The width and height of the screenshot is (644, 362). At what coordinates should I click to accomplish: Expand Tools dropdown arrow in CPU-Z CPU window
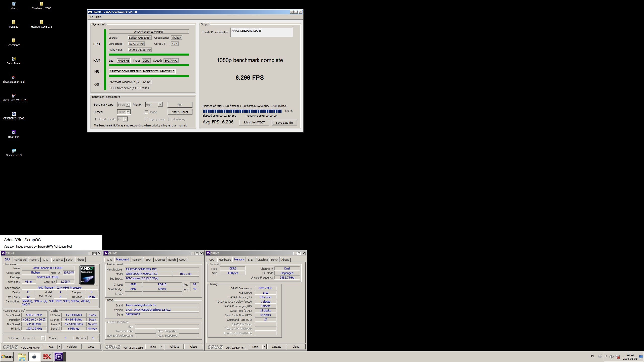click(x=60, y=347)
